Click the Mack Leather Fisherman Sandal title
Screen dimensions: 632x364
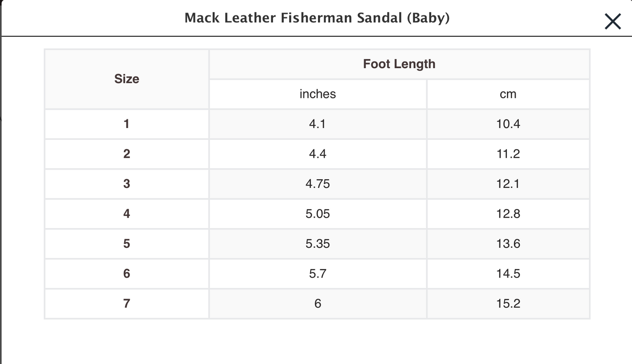click(317, 18)
